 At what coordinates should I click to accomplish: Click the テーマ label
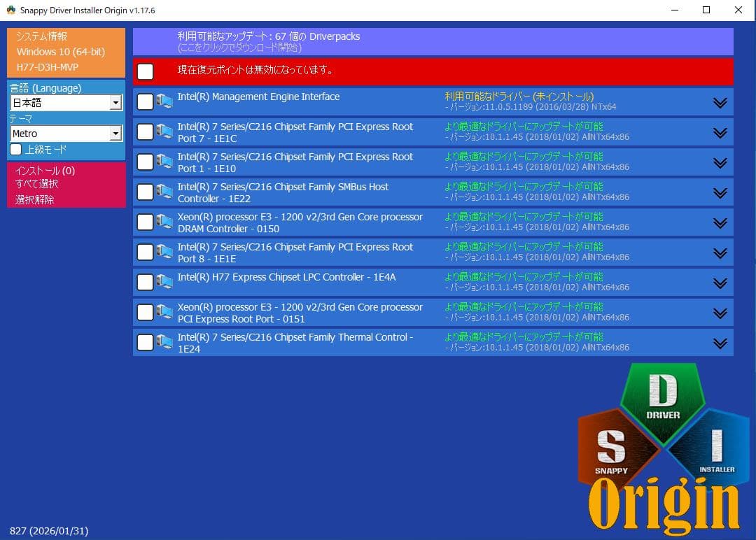coord(21,118)
